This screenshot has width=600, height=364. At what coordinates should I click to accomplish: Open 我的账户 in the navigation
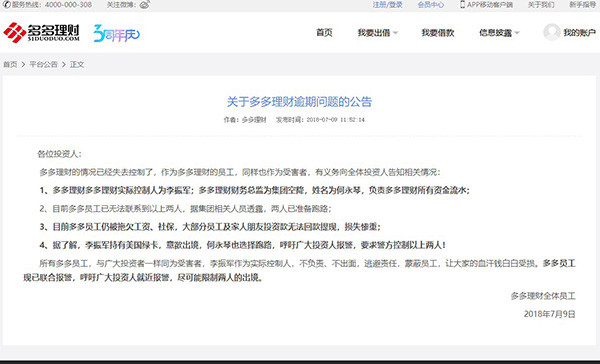click(x=579, y=33)
